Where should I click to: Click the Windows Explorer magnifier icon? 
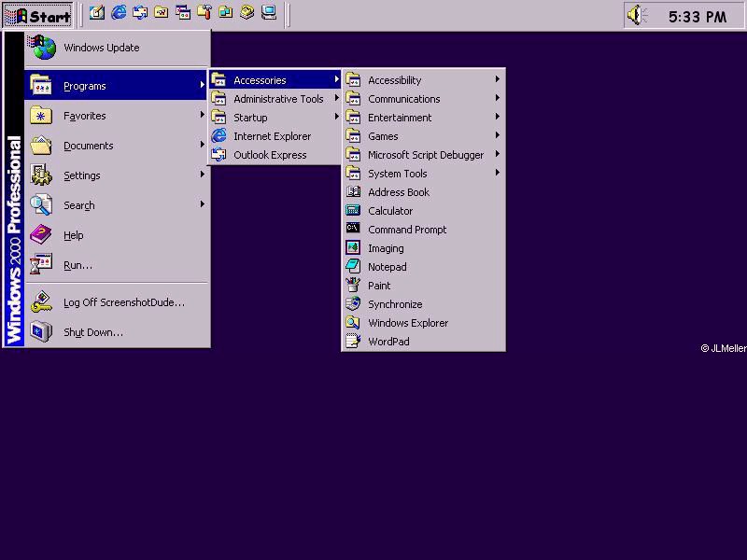click(353, 322)
